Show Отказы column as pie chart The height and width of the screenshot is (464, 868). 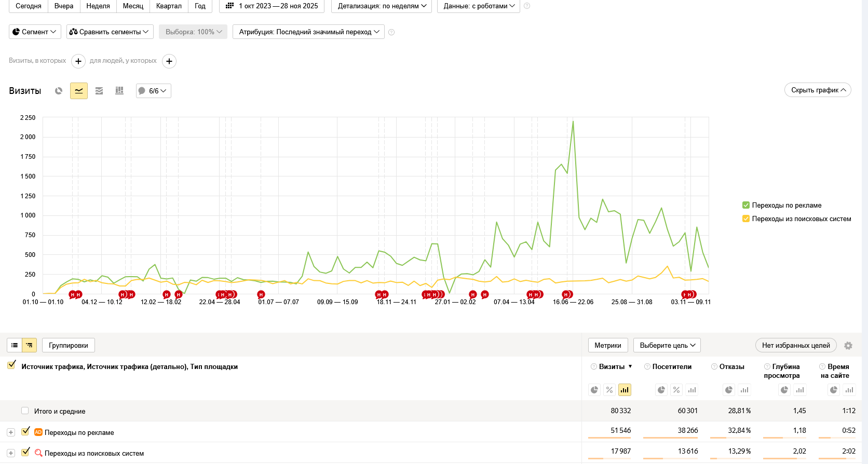[x=729, y=390]
